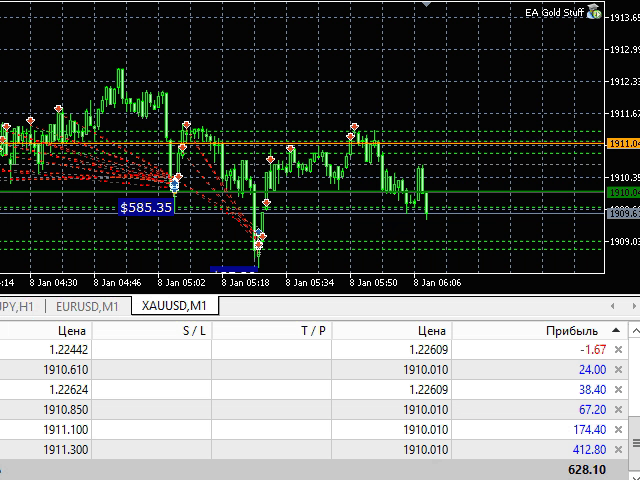Close the order with 24.00 profit
Image resolution: width=640 pixels, height=480 pixels.
(x=618, y=369)
